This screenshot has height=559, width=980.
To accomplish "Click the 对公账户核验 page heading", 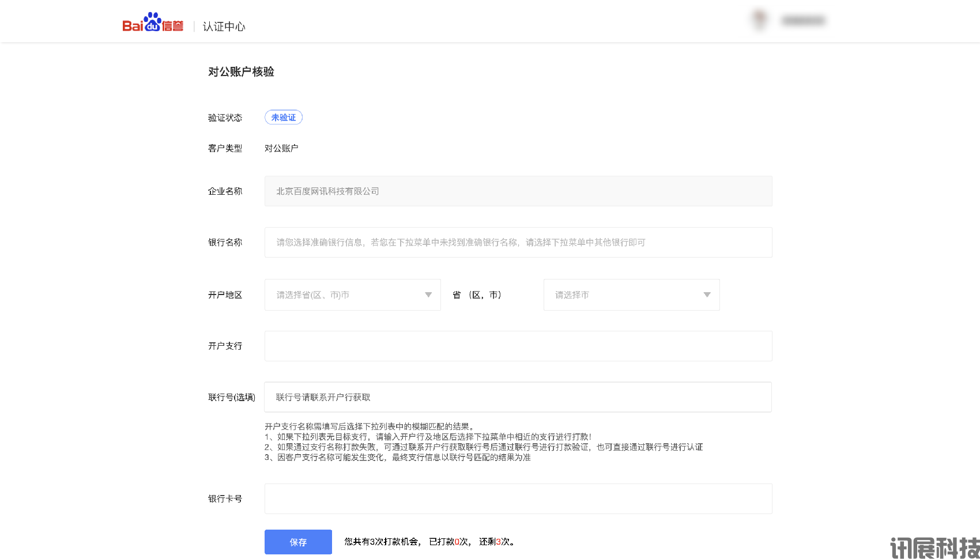I will [x=241, y=72].
